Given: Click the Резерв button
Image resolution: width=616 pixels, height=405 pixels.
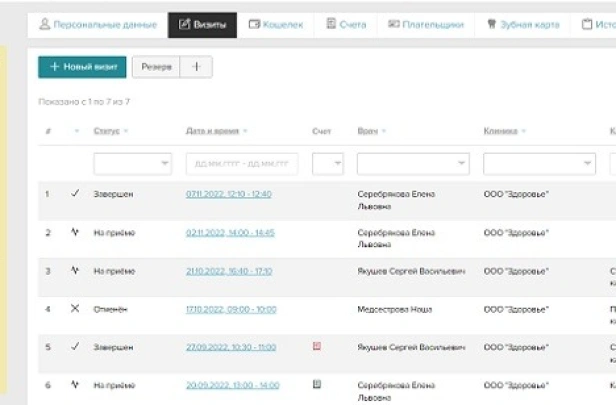Looking at the screenshot, I should 156,67.
